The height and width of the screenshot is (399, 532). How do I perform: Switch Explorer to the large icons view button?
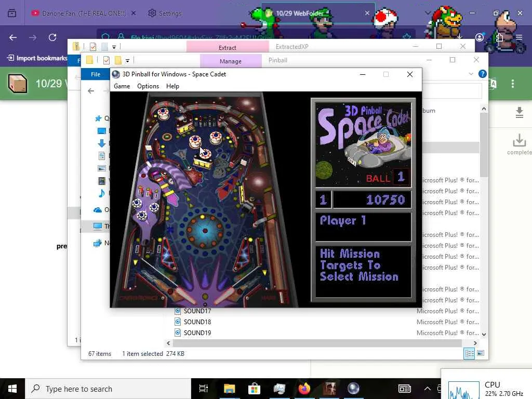(481, 353)
